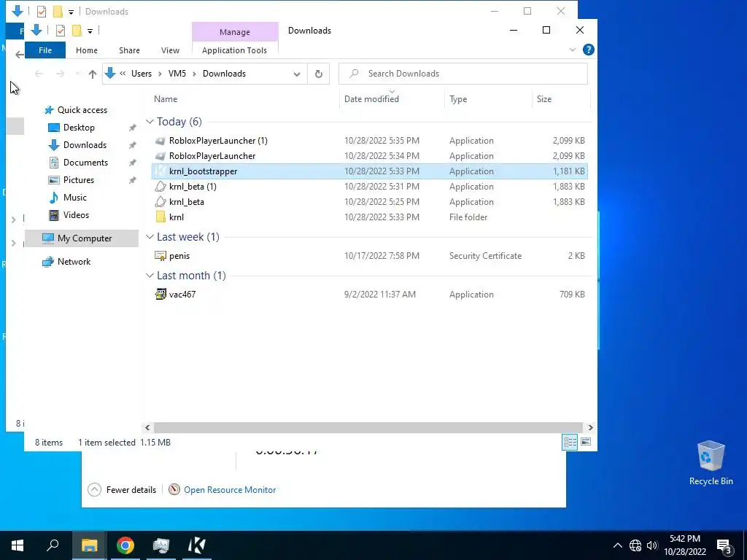Click the Desktop icon in navigation pane
This screenshot has width=747, height=560.
coord(54,127)
